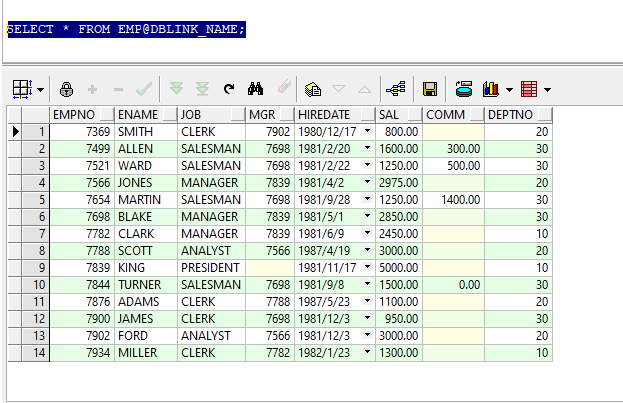Click the DEPTNO column header

[x=519, y=114]
